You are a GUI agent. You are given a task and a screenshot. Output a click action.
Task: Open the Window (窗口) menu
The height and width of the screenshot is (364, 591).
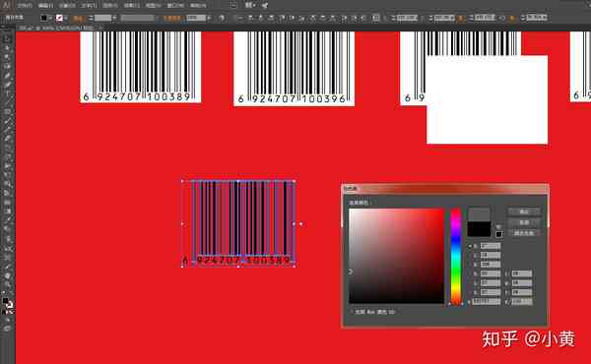coord(175,5)
